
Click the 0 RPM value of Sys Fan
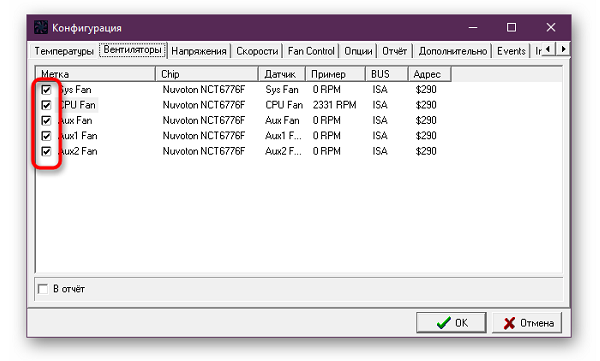(x=326, y=90)
